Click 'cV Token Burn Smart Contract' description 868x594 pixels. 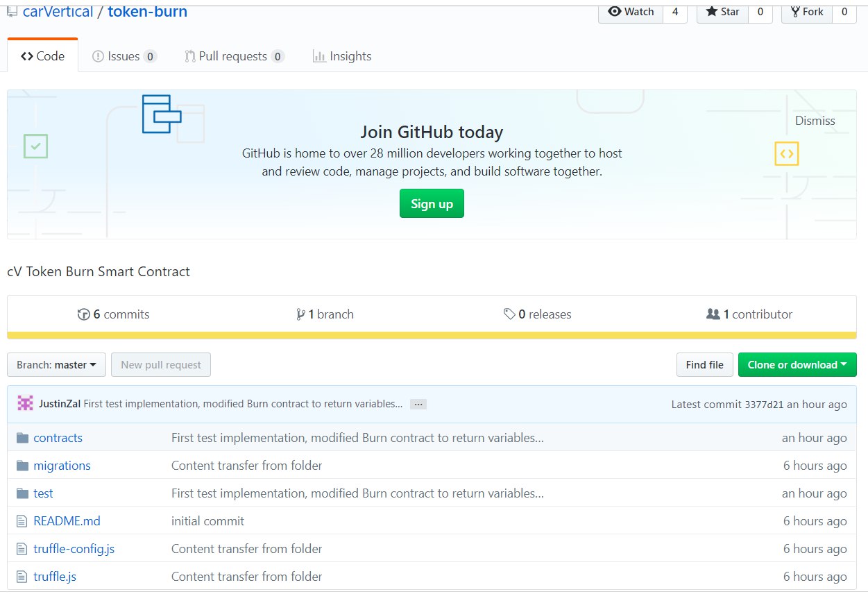pos(99,272)
